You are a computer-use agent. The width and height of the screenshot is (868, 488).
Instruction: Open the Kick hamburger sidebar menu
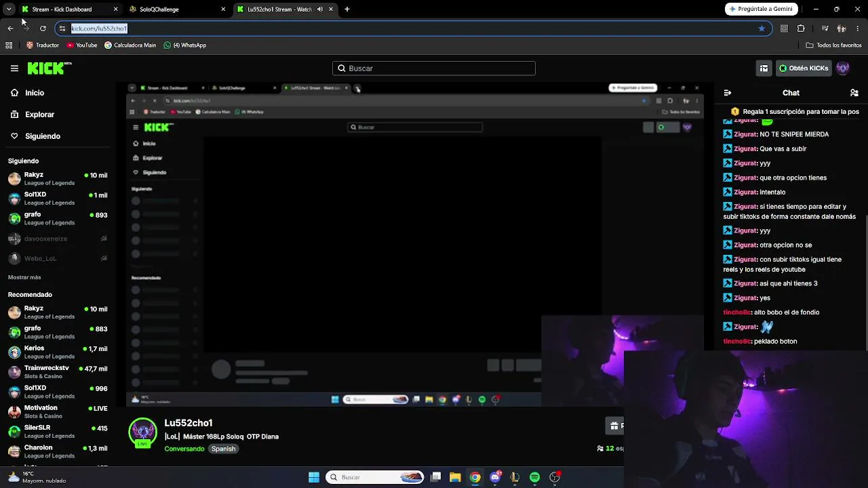click(14, 68)
